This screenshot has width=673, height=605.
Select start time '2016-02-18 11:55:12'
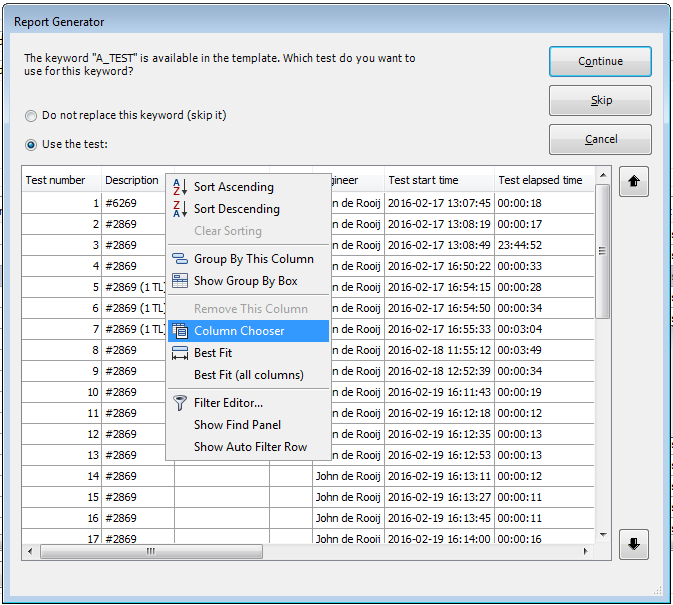(x=439, y=350)
